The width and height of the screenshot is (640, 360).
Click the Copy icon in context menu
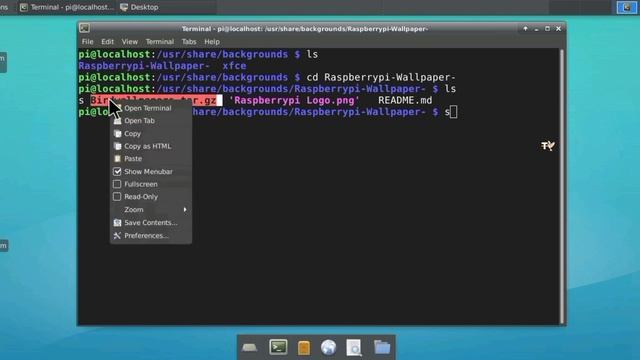coord(118,133)
